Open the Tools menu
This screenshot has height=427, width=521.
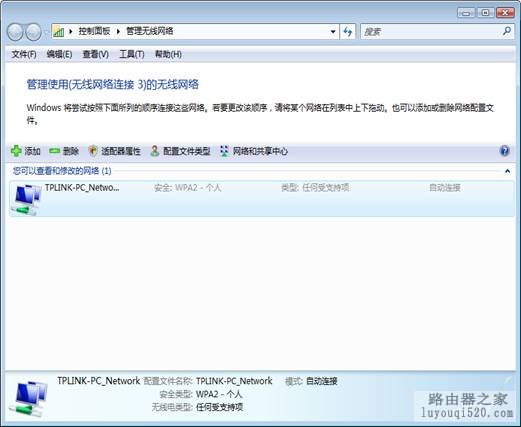coord(132,54)
